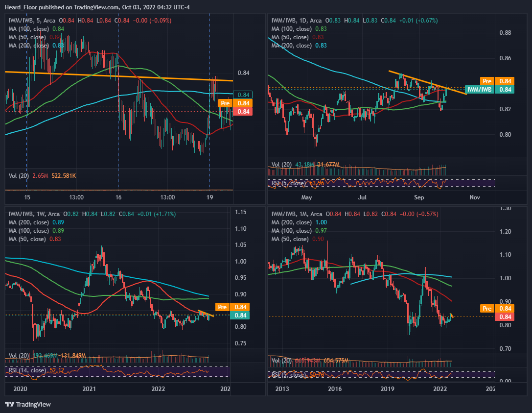The image size is (532, 413).
Task: Select MA (200, close) 1.00 legend in the monthly chart
Action: pyautogui.click(x=299, y=222)
